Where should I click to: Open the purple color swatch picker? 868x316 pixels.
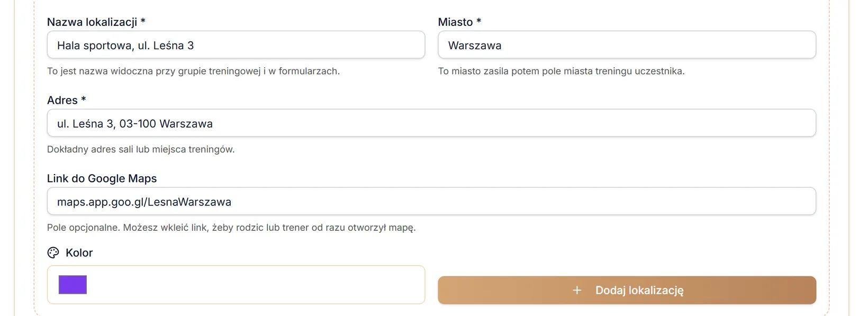73,285
